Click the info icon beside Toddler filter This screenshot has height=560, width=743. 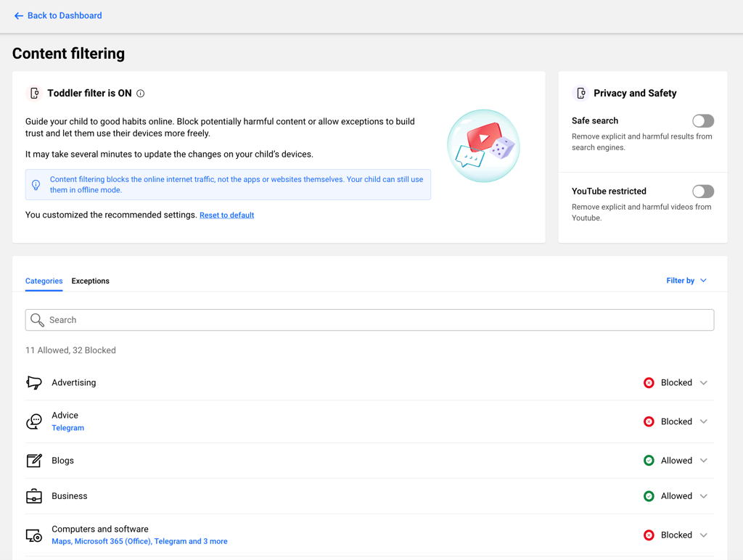coord(140,94)
